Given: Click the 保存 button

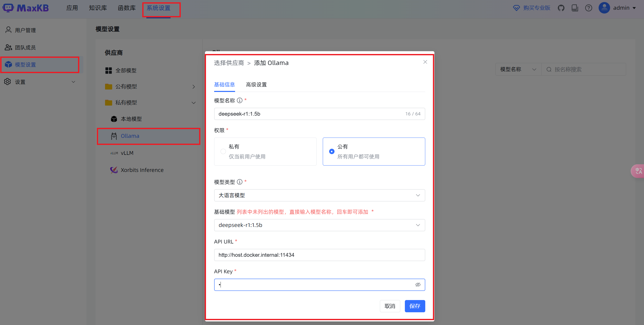Looking at the screenshot, I should coord(415,306).
